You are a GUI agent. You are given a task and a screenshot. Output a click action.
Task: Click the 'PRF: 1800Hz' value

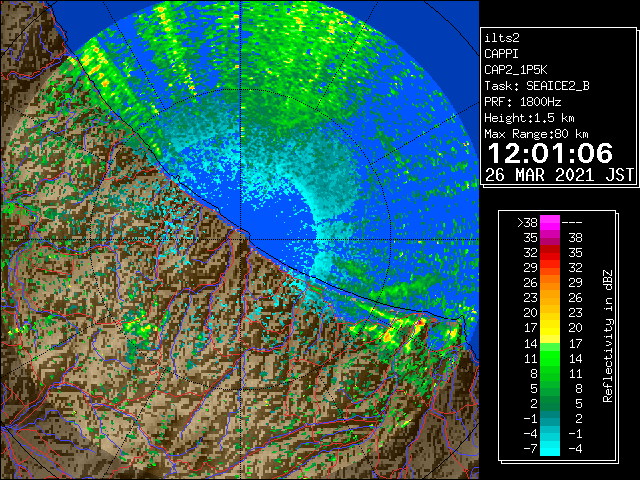click(523, 102)
